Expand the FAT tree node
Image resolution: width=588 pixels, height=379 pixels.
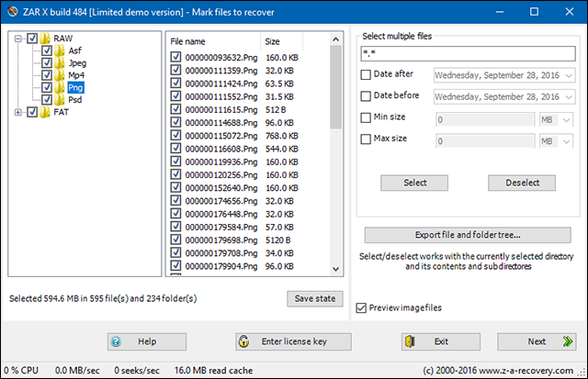[17, 112]
